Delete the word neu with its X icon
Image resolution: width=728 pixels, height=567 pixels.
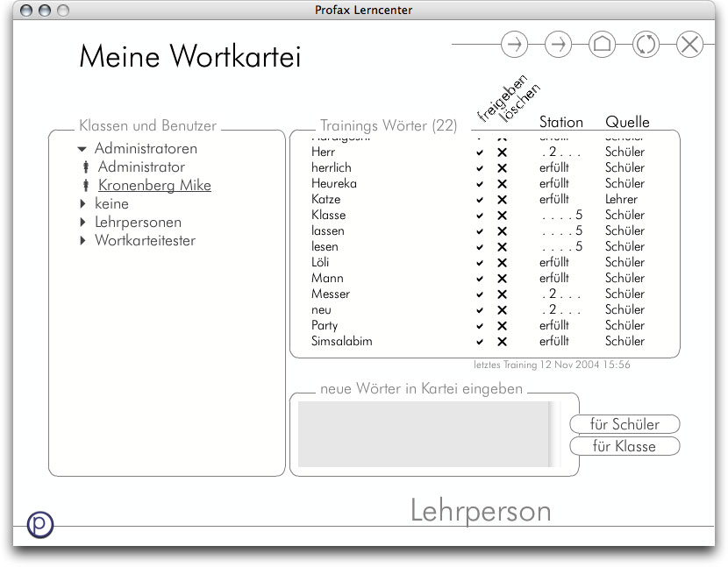coord(502,310)
